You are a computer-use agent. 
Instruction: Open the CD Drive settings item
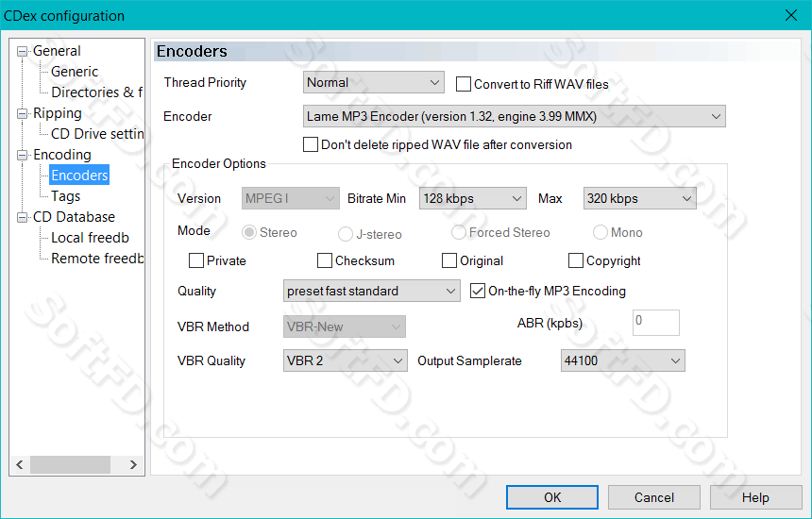click(x=97, y=133)
